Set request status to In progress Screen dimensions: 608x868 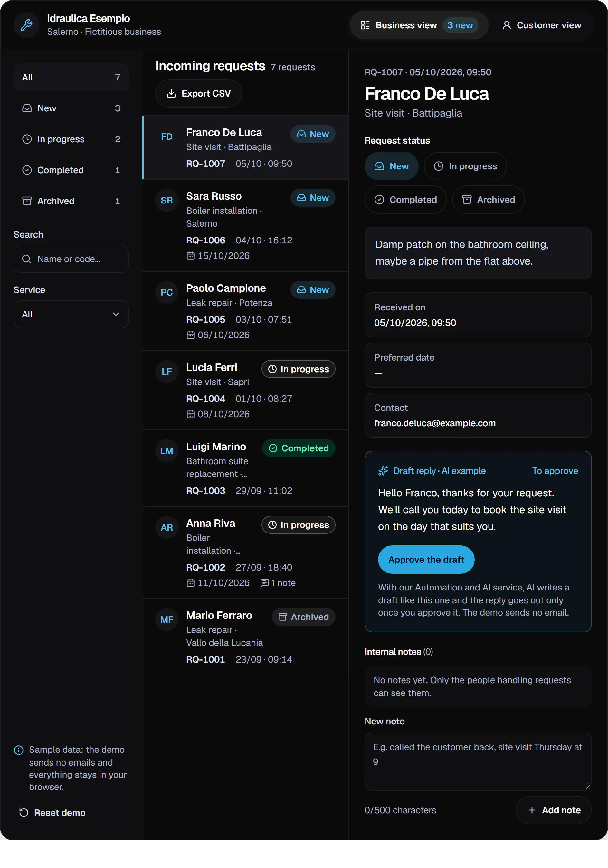point(465,166)
